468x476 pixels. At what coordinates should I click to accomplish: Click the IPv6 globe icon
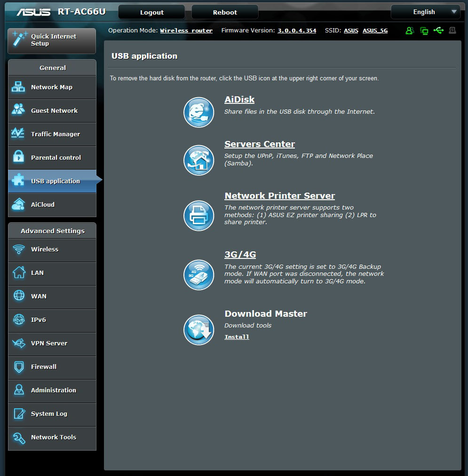coord(19,320)
